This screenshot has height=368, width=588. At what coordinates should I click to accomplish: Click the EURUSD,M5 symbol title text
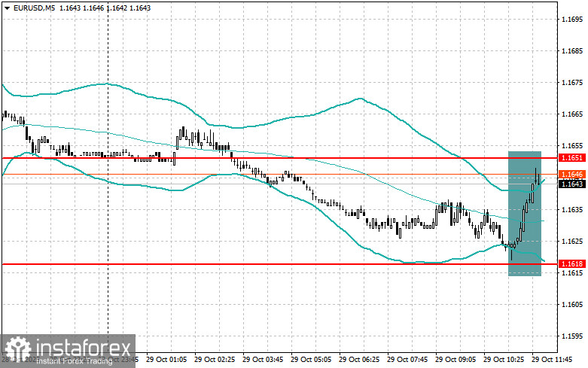click(x=33, y=8)
